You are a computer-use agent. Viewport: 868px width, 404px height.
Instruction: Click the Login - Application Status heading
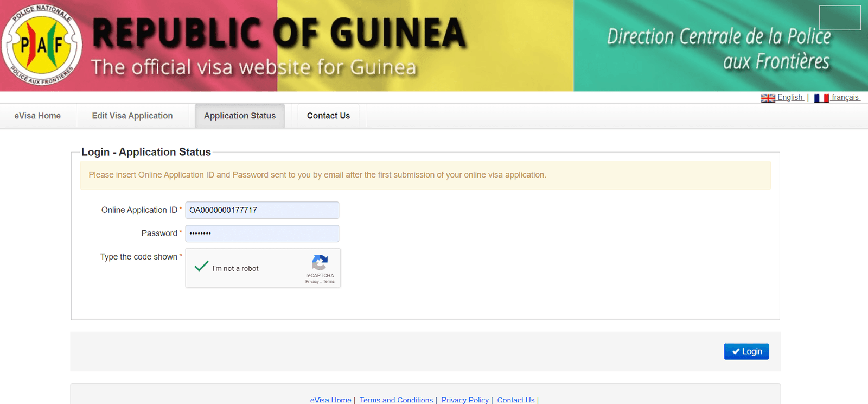(x=146, y=152)
